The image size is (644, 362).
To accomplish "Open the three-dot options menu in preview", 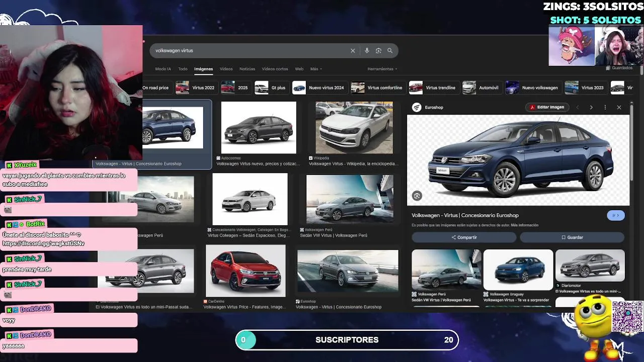I will point(605,107).
